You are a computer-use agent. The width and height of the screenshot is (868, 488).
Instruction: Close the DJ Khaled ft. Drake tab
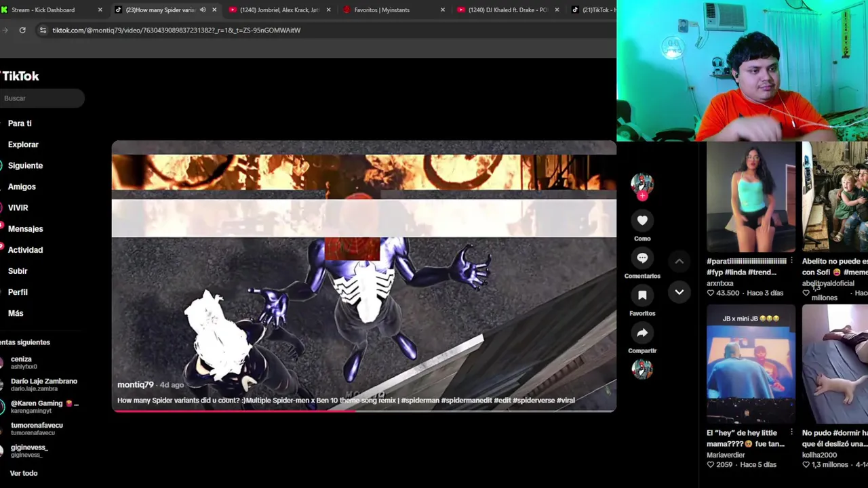point(557,9)
